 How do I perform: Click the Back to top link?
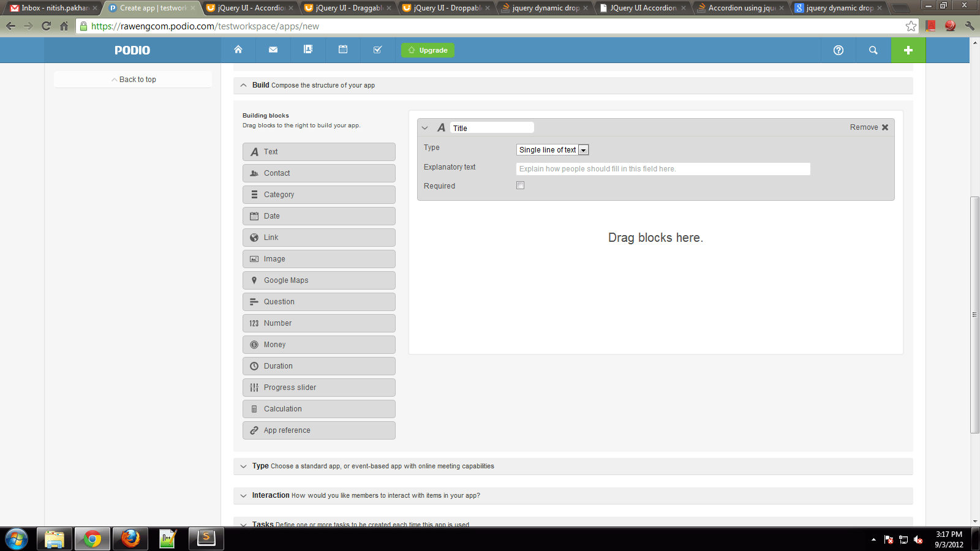pyautogui.click(x=137, y=79)
